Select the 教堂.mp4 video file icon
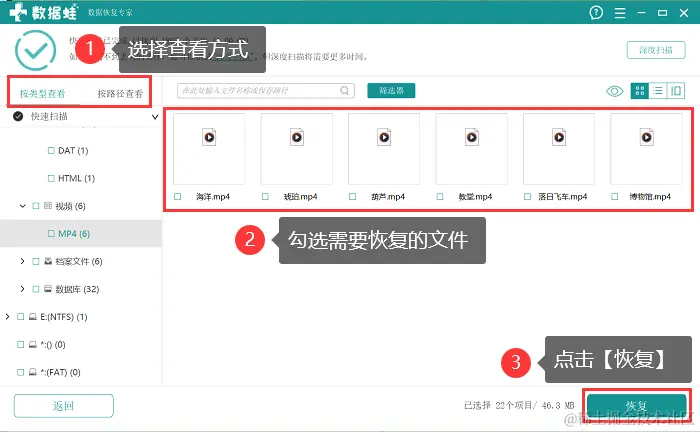 point(471,137)
